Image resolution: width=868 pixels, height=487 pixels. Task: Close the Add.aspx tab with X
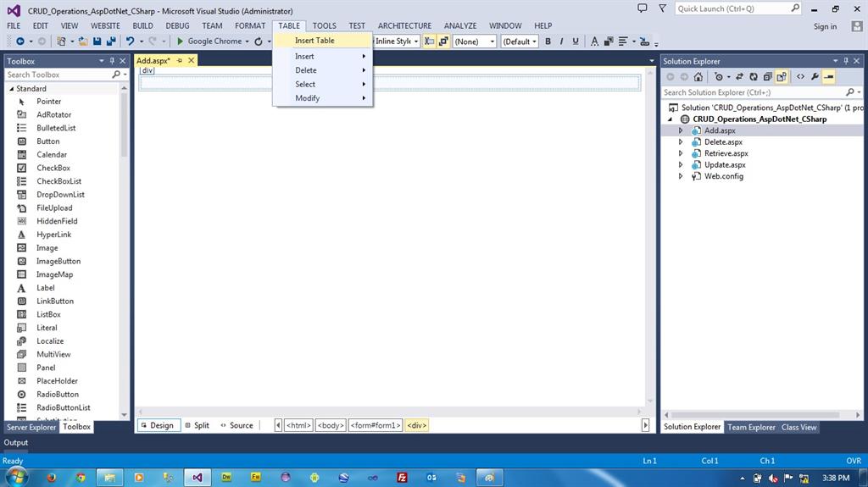pos(191,60)
